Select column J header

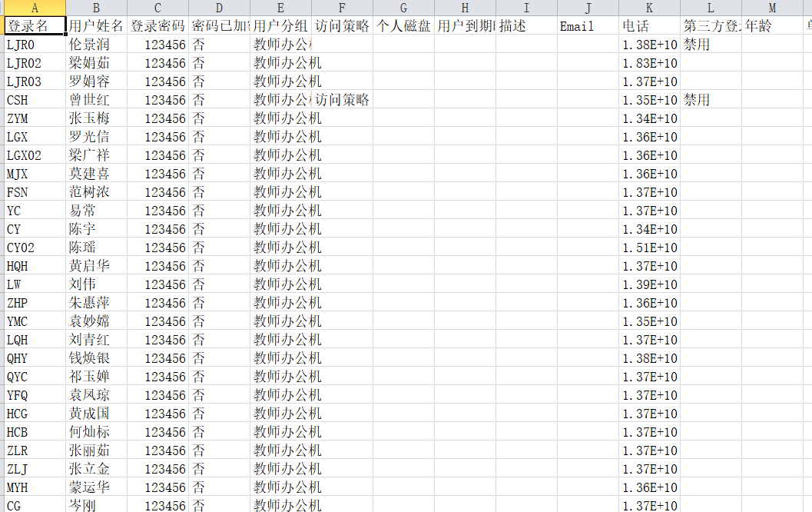(588, 8)
